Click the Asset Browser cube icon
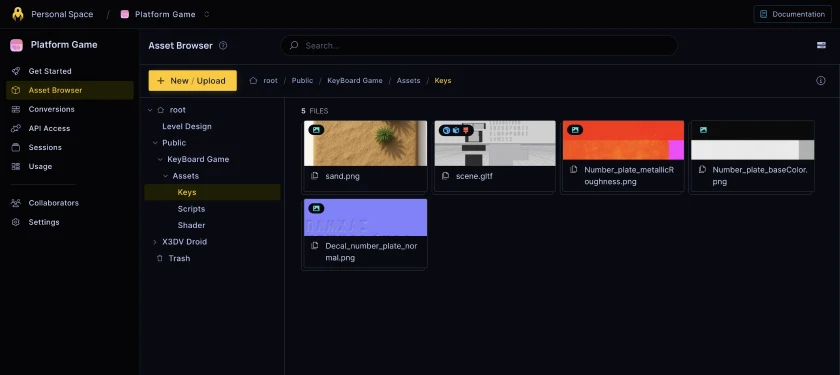840x375 pixels. point(16,90)
